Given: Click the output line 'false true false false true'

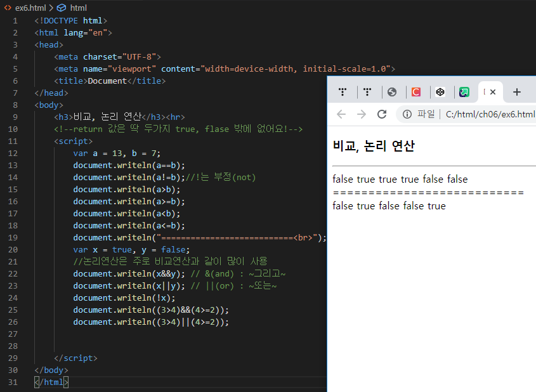Looking at the screenshot, I should click(389, 206).
